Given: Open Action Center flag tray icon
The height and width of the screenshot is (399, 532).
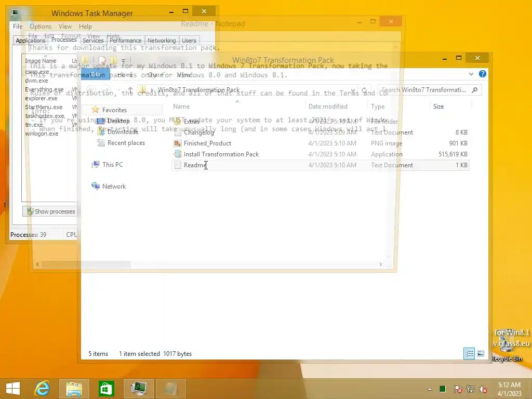Looking at the screenshot, I should (x=458, y=389).
